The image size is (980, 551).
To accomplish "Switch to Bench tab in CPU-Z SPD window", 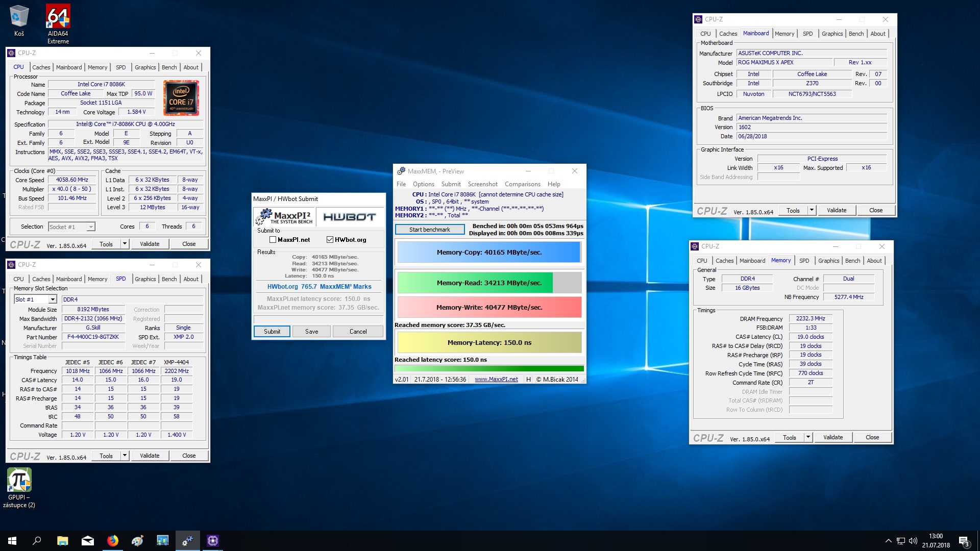I will [169, 279].
